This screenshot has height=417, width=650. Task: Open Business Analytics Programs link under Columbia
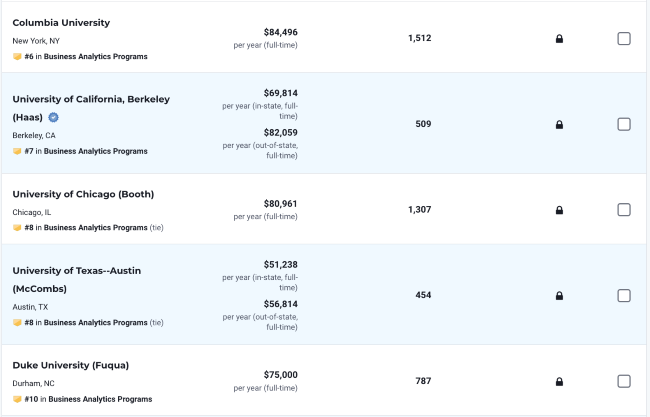click(96, 56)
